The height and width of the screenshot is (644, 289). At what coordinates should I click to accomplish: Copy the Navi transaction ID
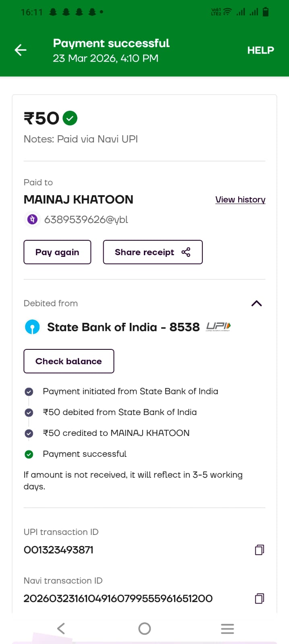click(x=259, y=599)
